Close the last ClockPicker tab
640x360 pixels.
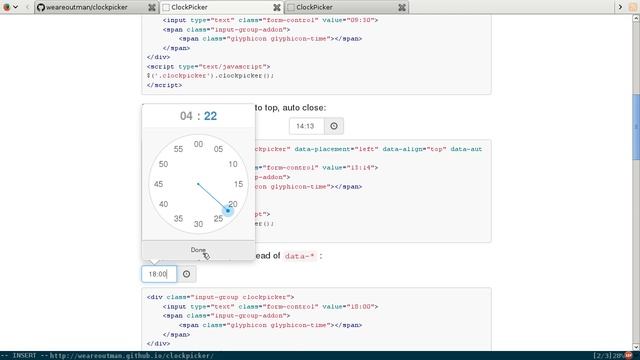(402, 7)
